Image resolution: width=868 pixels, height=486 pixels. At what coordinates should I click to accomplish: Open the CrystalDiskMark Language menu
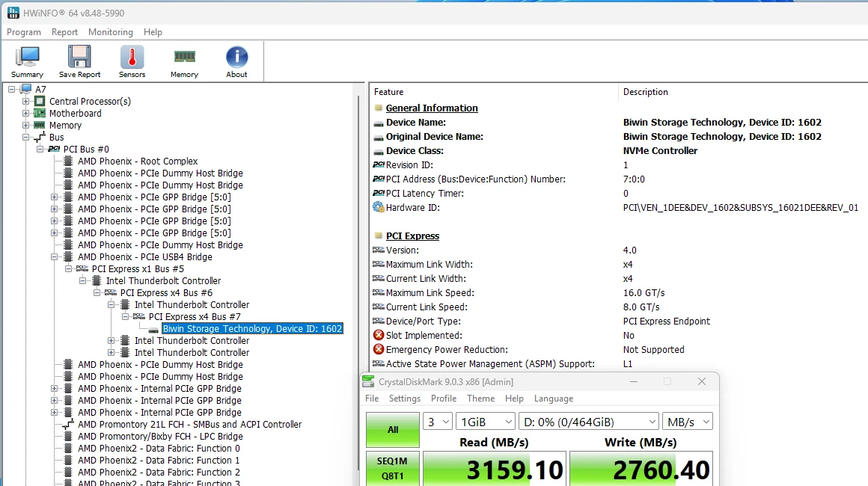pos(554,399)
